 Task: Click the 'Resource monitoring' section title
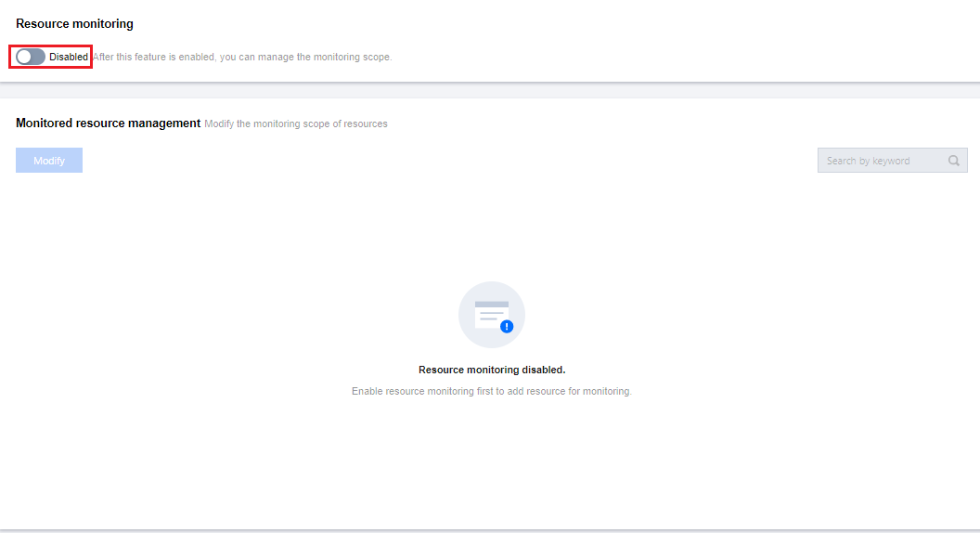(x=74, y=24)
